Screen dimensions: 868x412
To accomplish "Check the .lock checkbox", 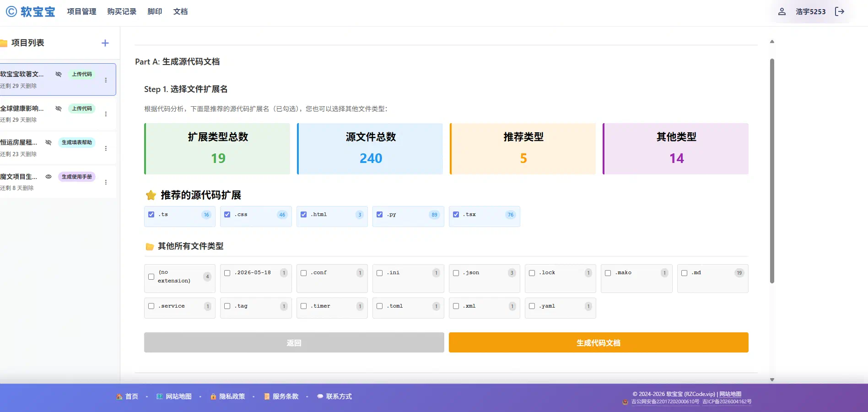I will point(532,273).
